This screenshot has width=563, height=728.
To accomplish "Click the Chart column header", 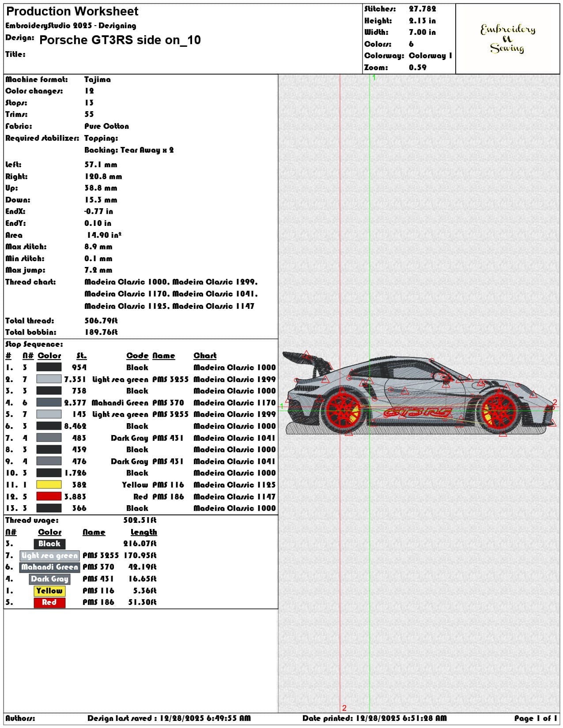I will 205,356.
